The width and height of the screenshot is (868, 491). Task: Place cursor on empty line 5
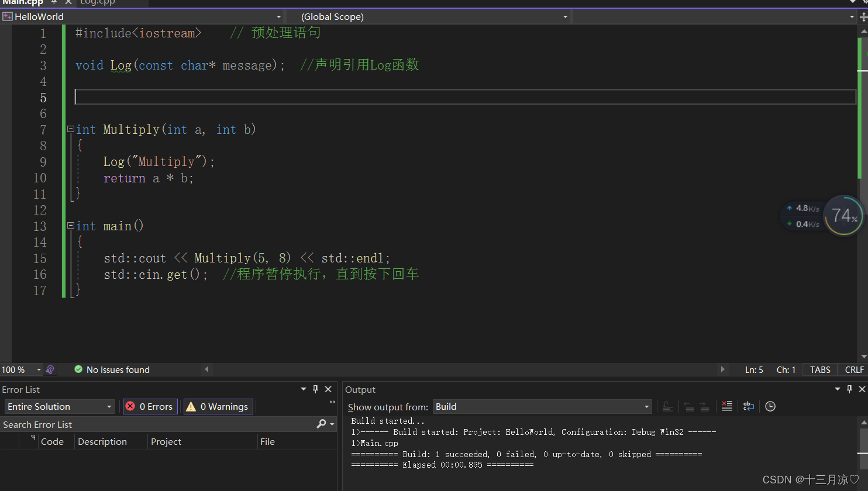click(465, 97)
